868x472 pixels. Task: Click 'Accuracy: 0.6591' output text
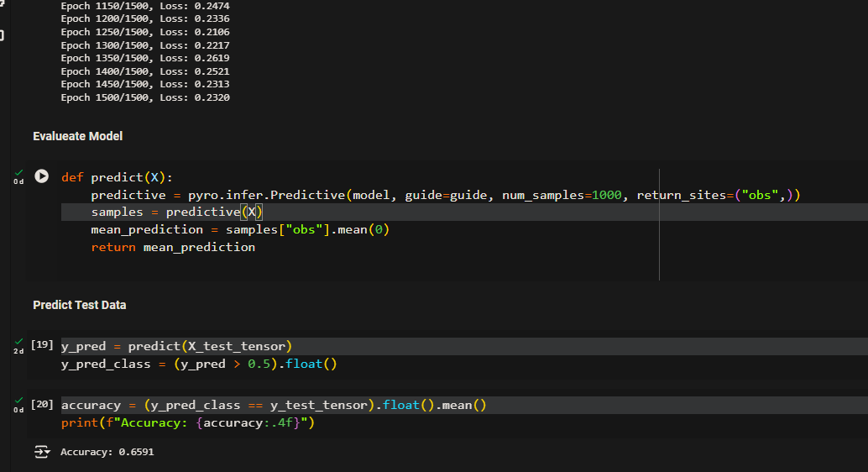click(x=107, y=452)
